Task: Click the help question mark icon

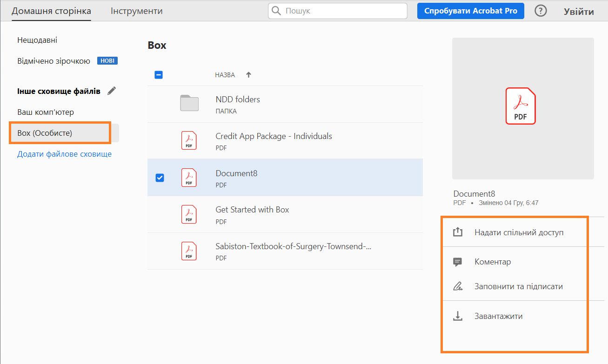Action: [541, 11]
